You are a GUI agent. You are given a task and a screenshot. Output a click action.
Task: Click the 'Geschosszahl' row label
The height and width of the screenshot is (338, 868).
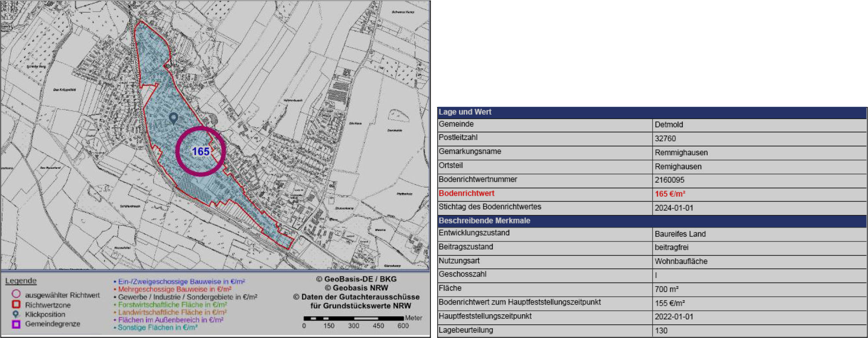(x=463, y=274)
